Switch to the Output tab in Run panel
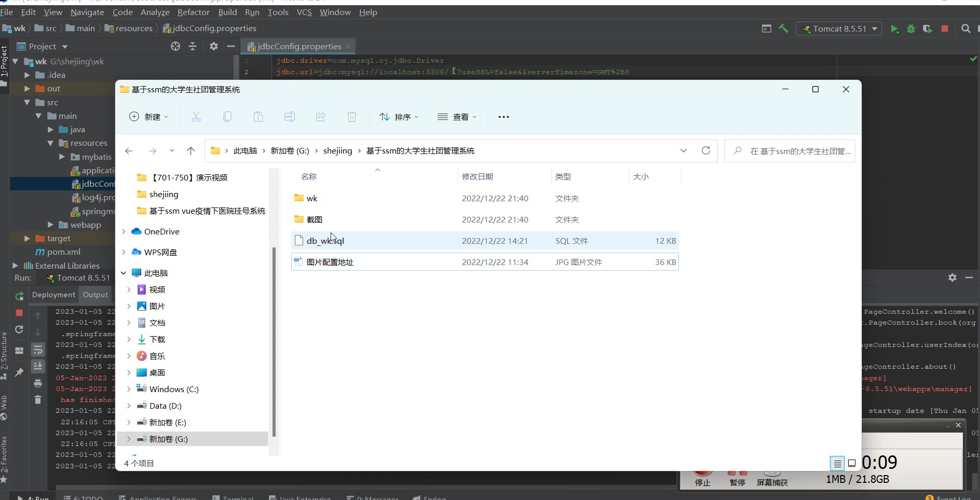Viewport: 980px width, 500px height. [x=96, y=295]
